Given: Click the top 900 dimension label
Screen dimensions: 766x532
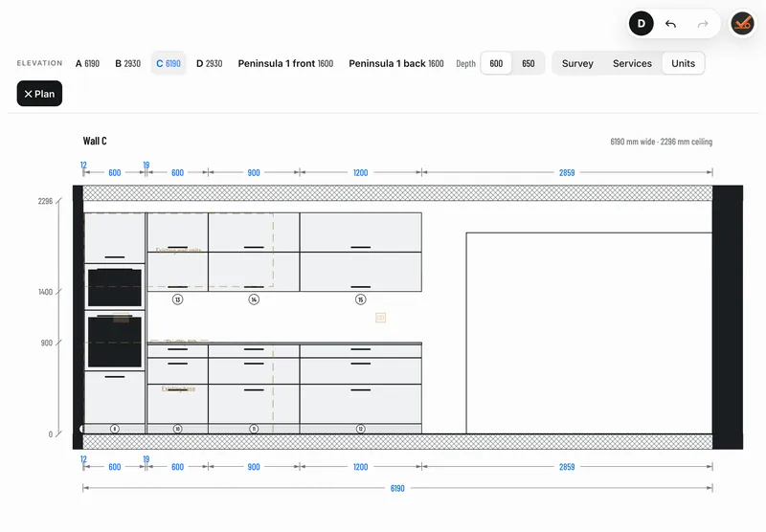Looking at the screenshot, I should click(254, 173).
